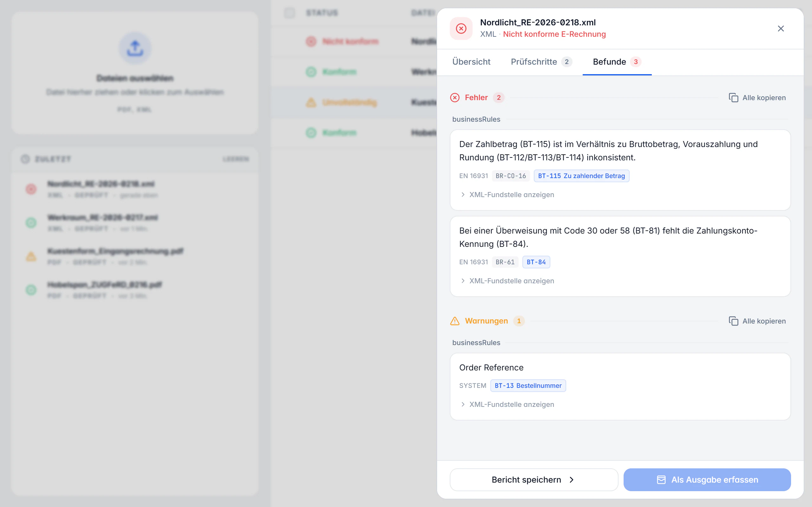Screen dimensions: 812x507
Task: Click the orange Warnungen triangle icon
Action: [455, 321]
